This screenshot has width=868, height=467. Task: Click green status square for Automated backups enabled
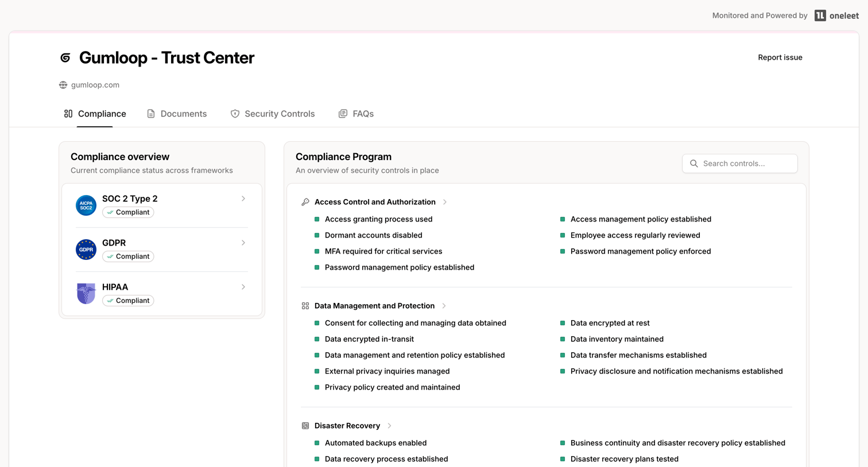317,443
